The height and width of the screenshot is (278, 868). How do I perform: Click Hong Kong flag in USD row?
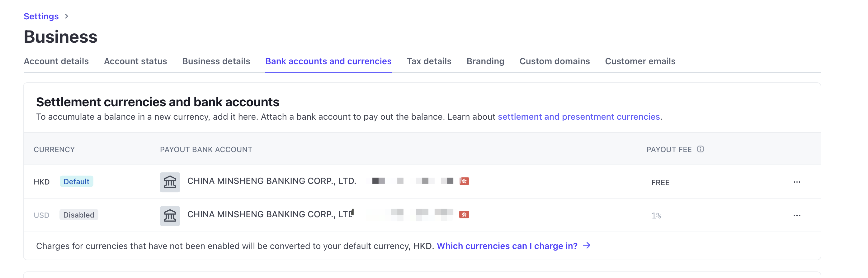464,214
